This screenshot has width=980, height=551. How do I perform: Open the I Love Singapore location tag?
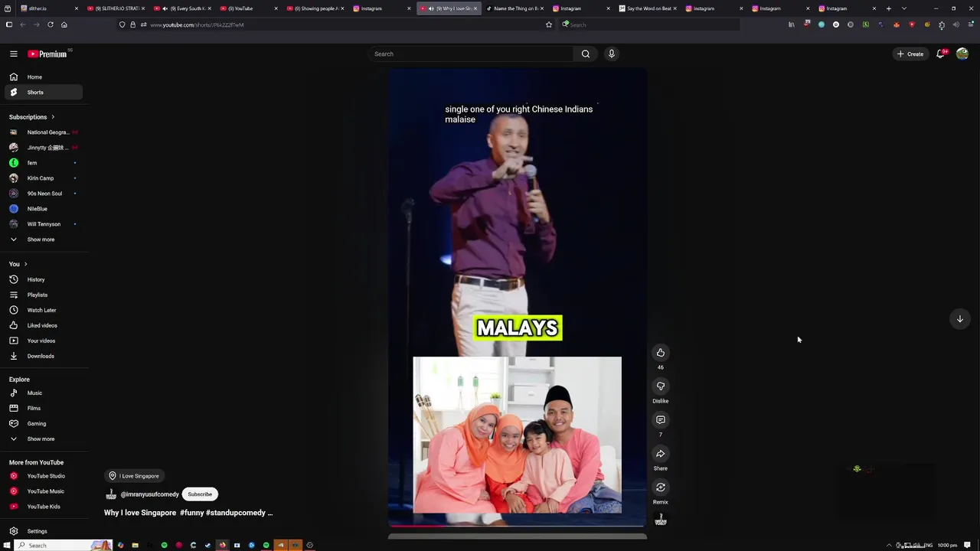[x=134, y=476]
